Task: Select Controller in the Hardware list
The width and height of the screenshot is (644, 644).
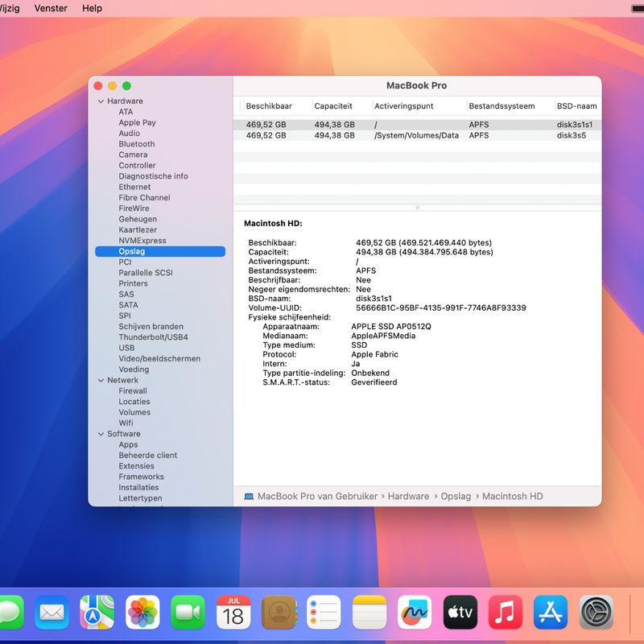Action: [137, 165]
